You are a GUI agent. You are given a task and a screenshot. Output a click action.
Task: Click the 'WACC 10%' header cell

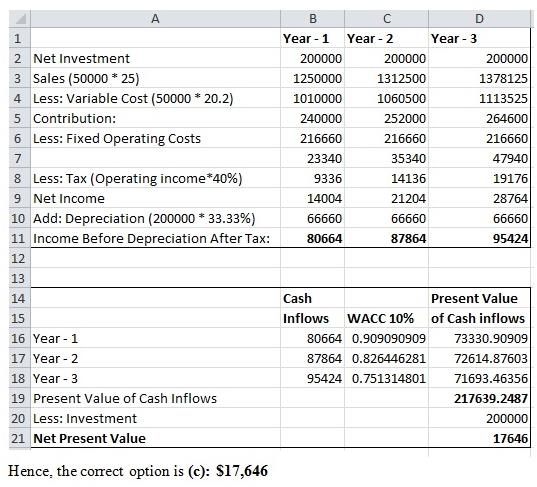point(386,318)
